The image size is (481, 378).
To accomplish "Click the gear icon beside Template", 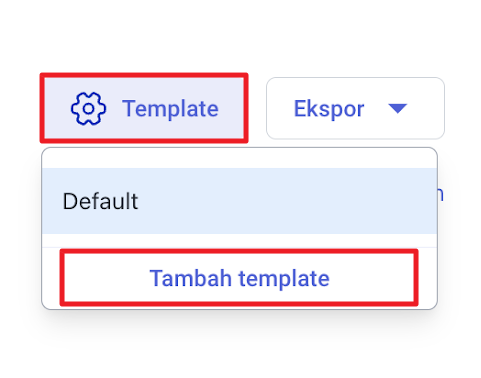I will click(88, 109).
